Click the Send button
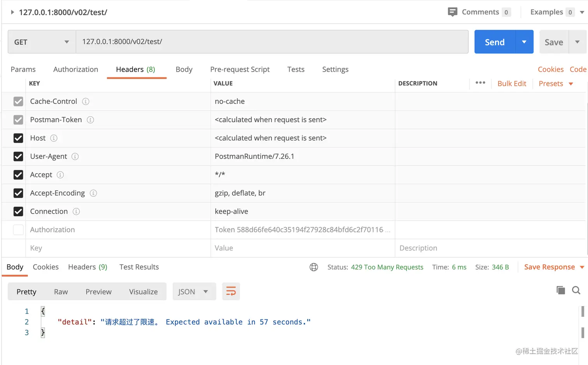Viewport: 588px width, 365px height. (495, 42)
